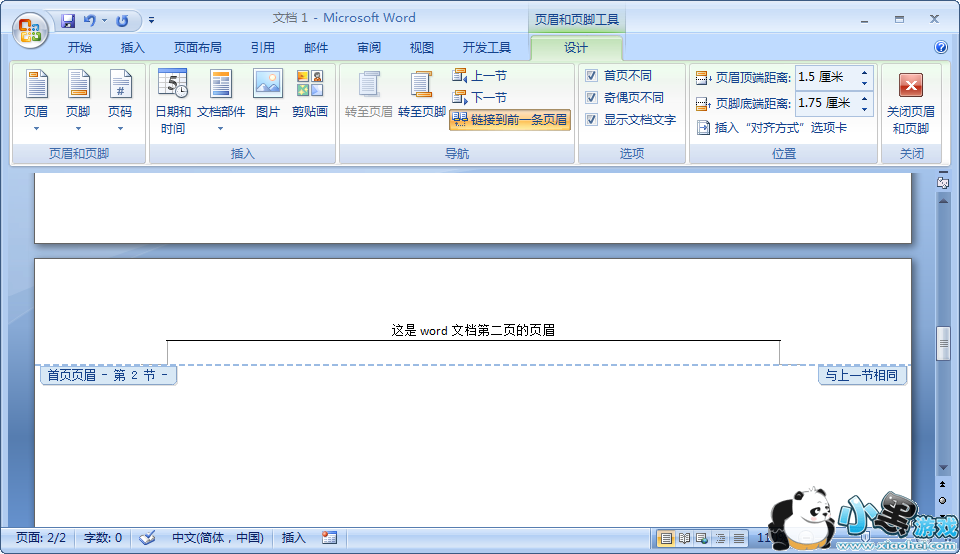960x554 pixels.
Task: Click the vertical scrollbar thumb
Action: [943, 343]
